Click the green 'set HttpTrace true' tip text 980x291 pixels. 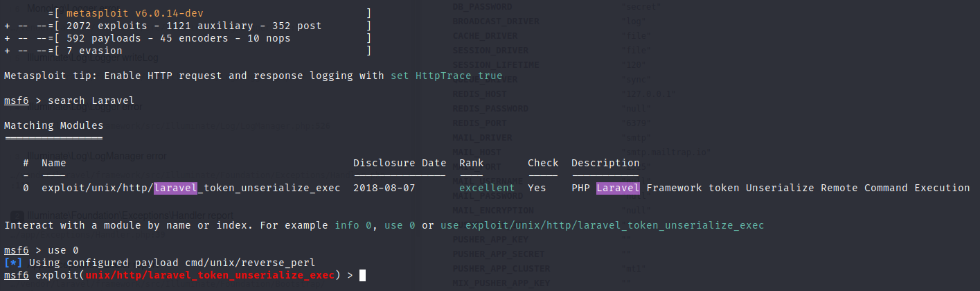(x=446, y=76)
